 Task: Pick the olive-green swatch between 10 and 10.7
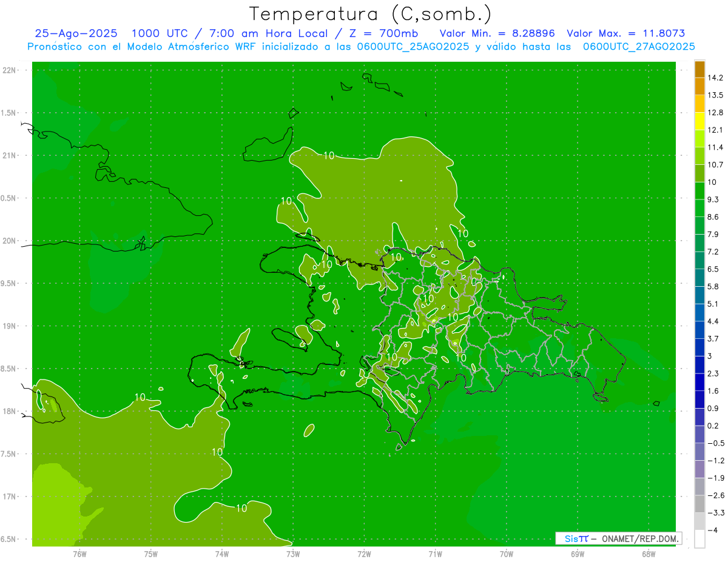coord(699,174)
